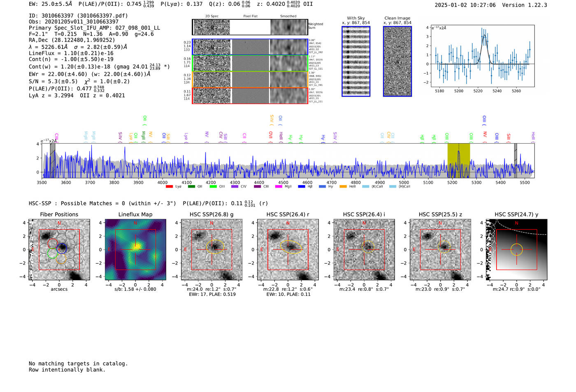
Task: Open the Lineflux Map panel
Action: 135,250
